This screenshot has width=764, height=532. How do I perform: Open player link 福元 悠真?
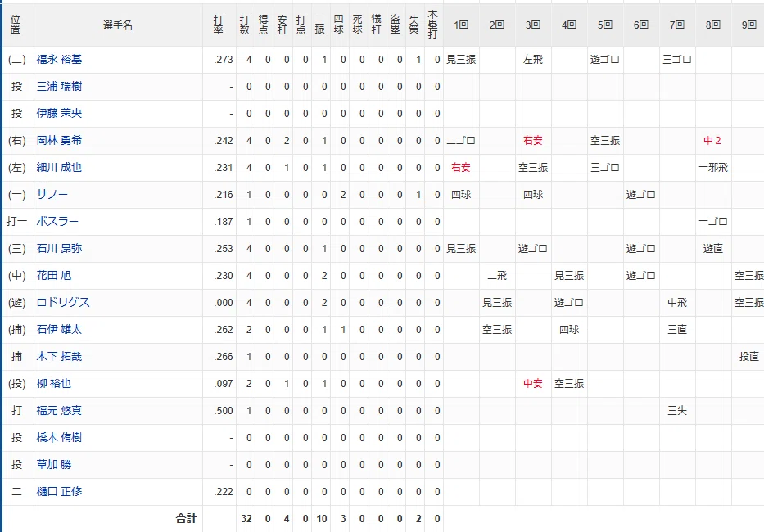[59, 411]
